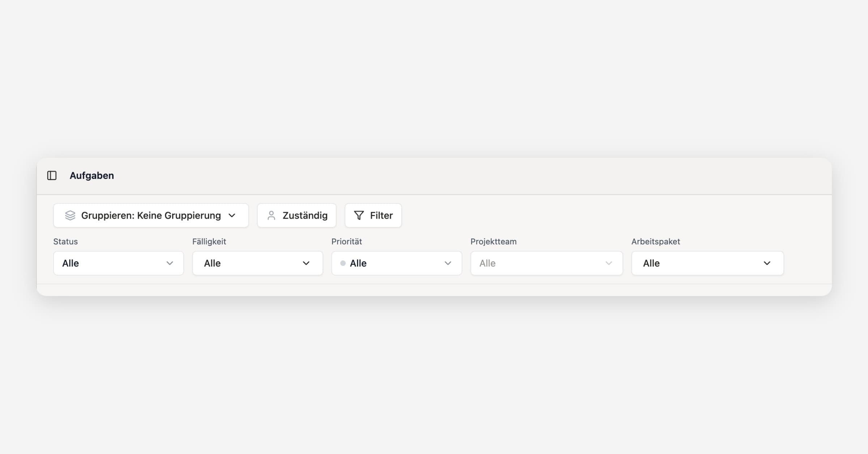Click the chevron arrow in Fälligkeit dropdown
This screenshot has width=868, height=454.
click(x=306, y=263)
